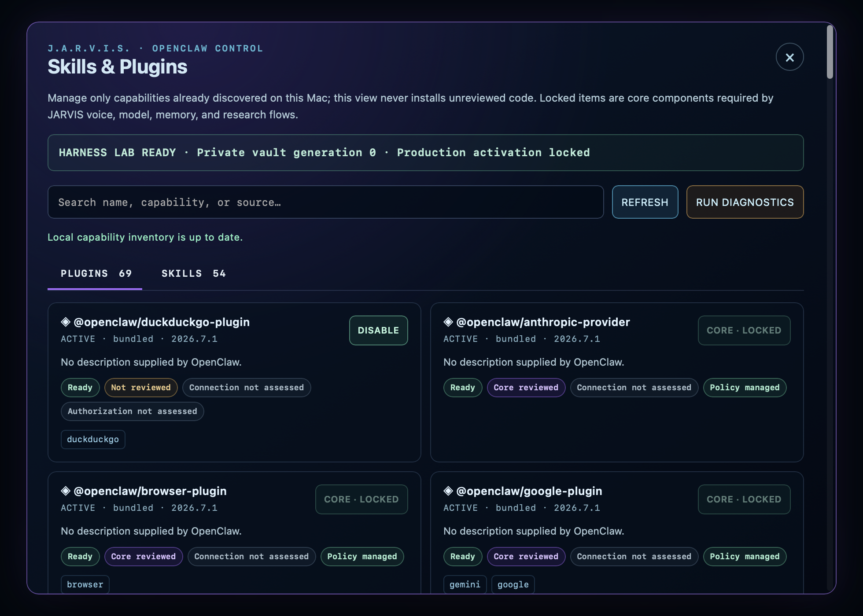Disable the duckduckgo plugin
863x616 pixels.
tap(379, 330)
